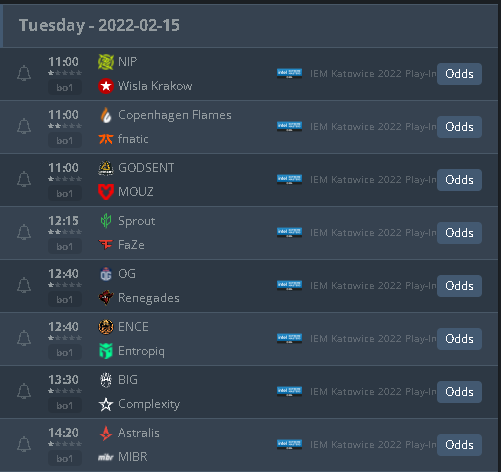Click the Tuesday 2022-02-15 date header
Viewport: 501px width, 472px height.
pyautogui.click(x=99, y=25)
